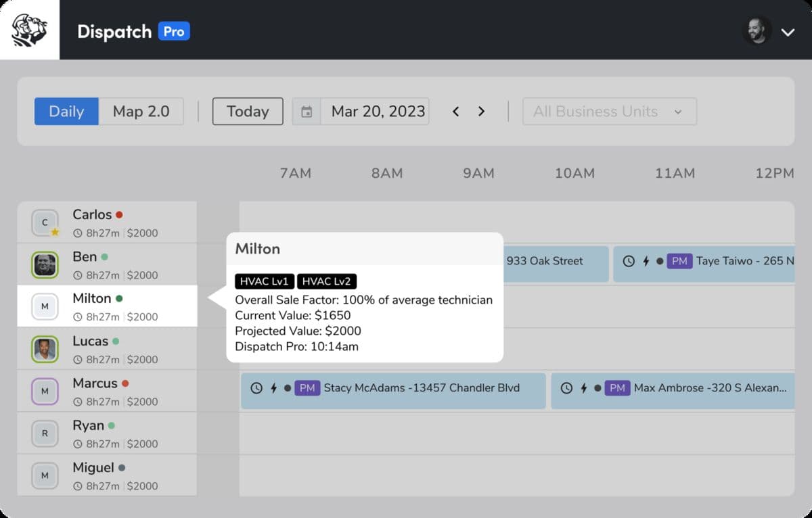Click the HVAC Lv1 skill tag in Milton's tooltip
Screen dimensions: 812x518
[x=264, y=281]
